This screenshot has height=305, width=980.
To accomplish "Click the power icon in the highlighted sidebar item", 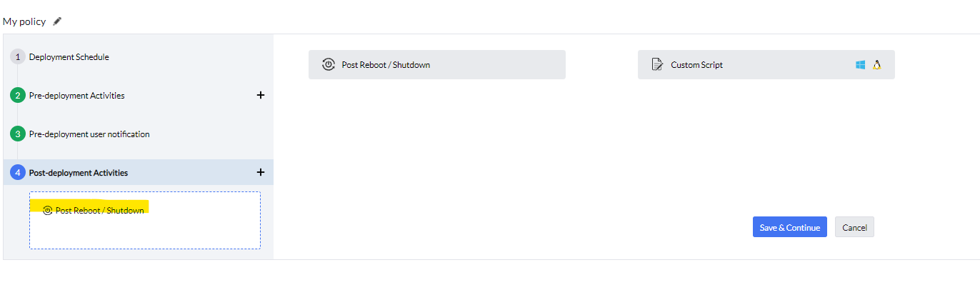I will tap(48, 211).
